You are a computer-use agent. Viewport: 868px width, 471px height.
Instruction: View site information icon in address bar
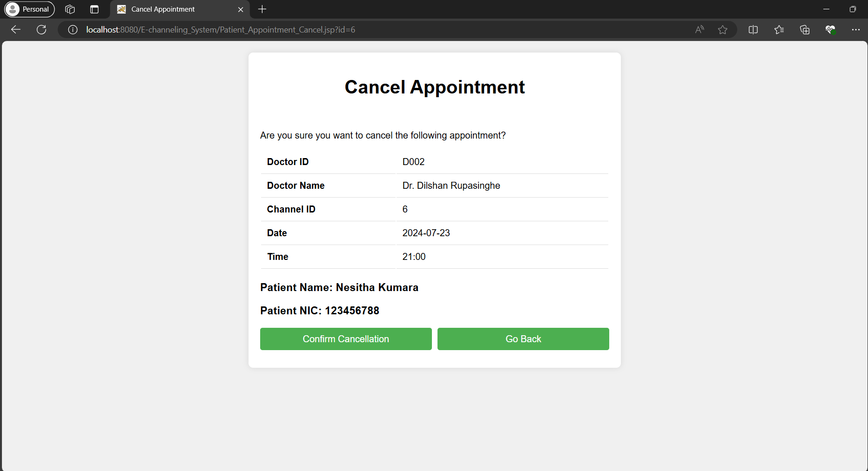tap(73, 30)
